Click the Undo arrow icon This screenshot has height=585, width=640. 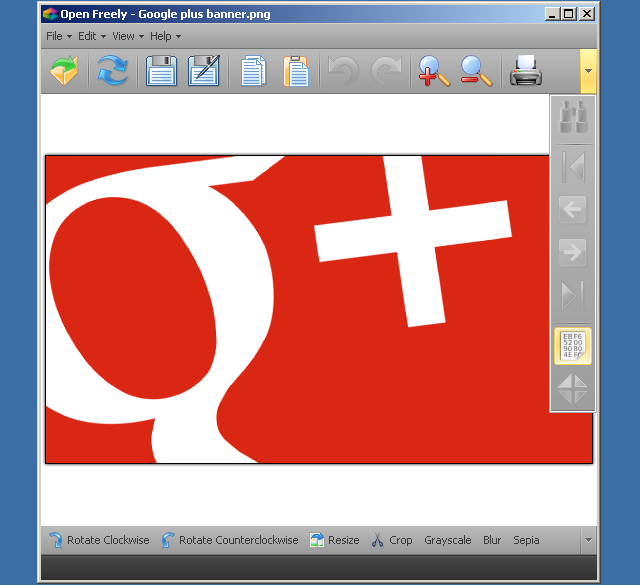point(343,71)
